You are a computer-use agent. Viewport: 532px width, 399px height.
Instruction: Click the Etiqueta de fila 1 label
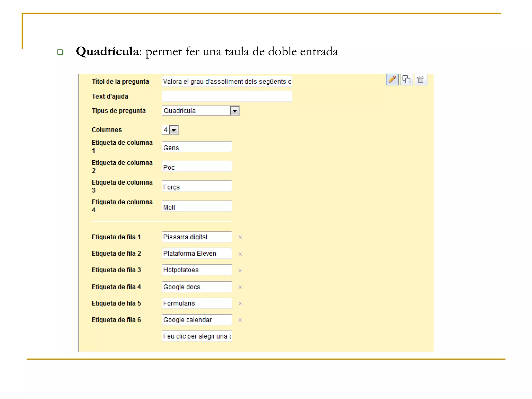click(x=116, y=237)
